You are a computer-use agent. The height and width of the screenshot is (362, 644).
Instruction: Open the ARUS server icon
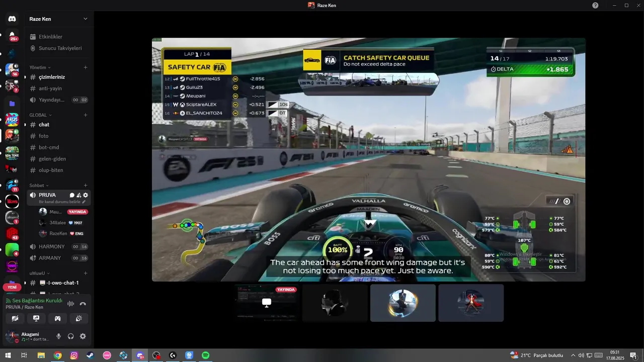coord(12,120)
